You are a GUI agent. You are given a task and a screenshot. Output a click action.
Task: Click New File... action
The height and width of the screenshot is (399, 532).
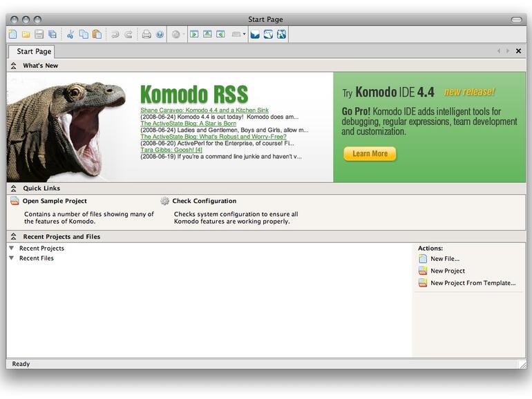[445, 259]
